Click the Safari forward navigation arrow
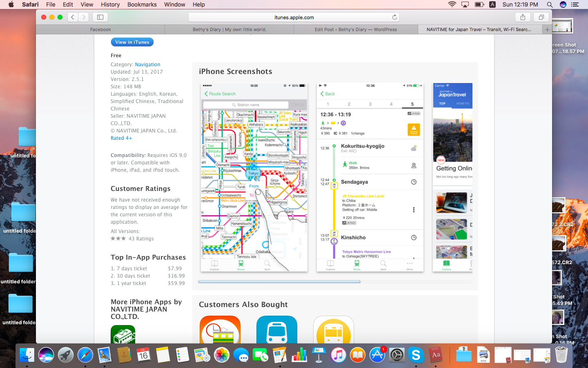This screenshot has height=368, width=588. pyautogui.click(x=84, y=17)
